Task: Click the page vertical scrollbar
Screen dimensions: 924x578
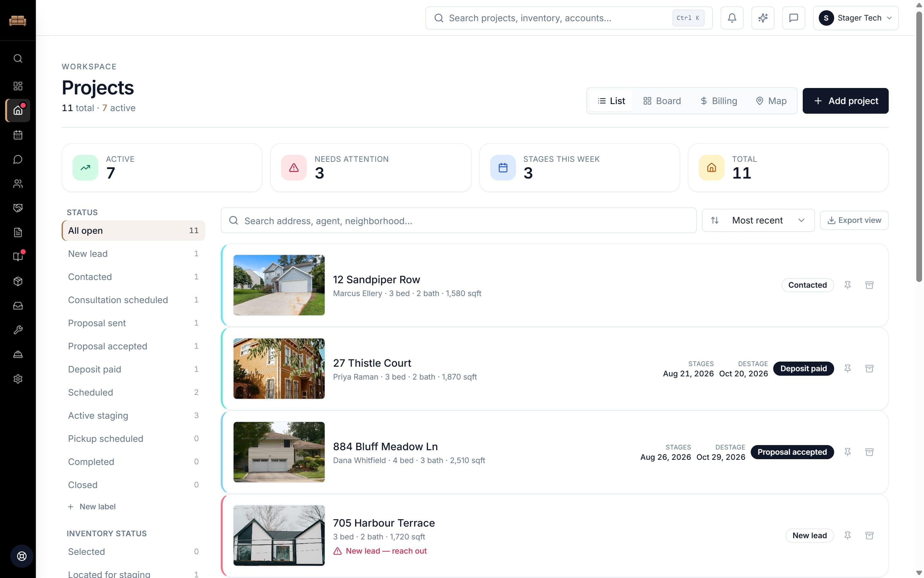Action: (x=919, y=147)
